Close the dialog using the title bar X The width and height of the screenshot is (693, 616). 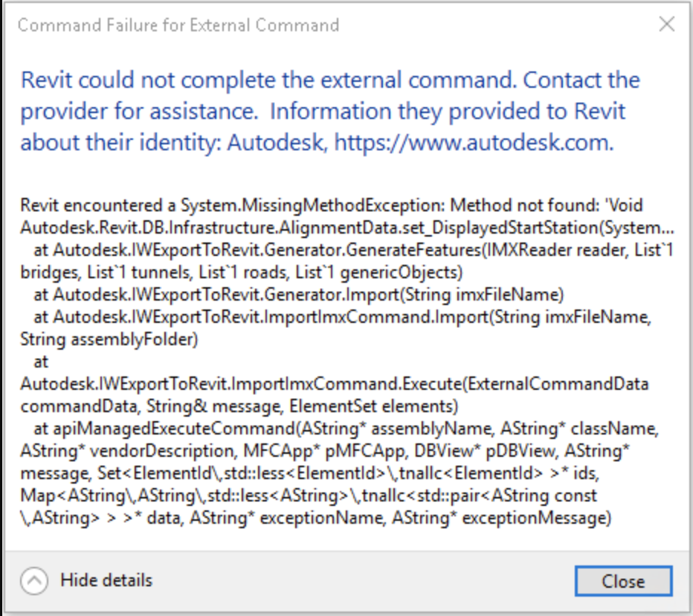[667, 25]
